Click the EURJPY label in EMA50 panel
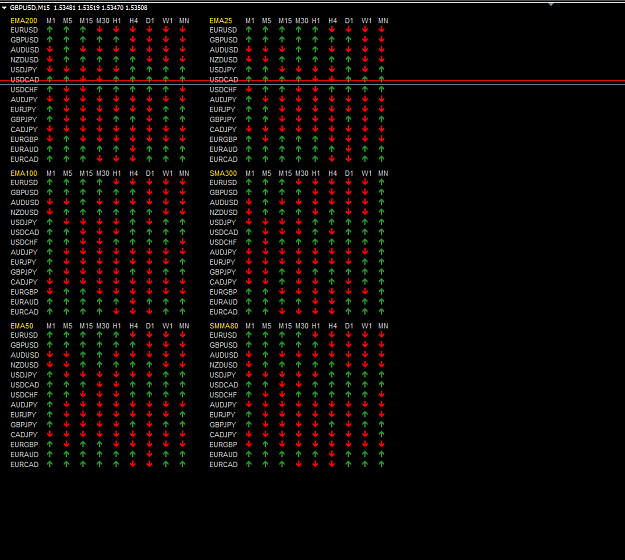The width and height of the screenshot is (625, 560). point(23,415)
